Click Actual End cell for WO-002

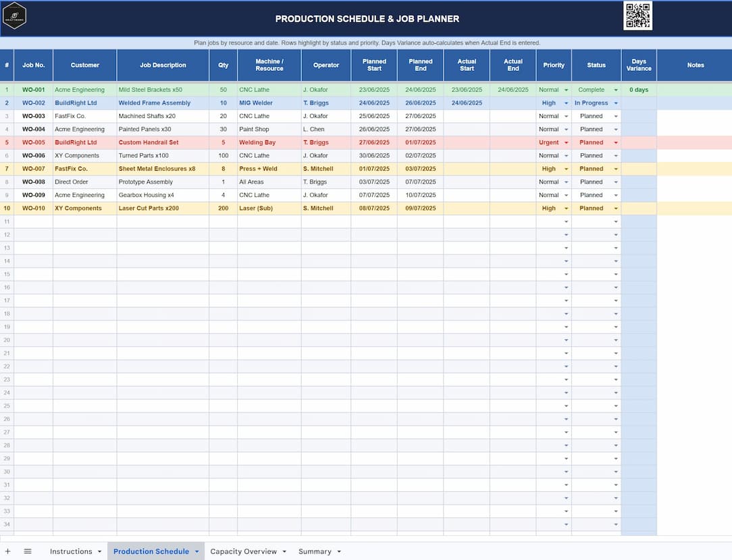513,103
